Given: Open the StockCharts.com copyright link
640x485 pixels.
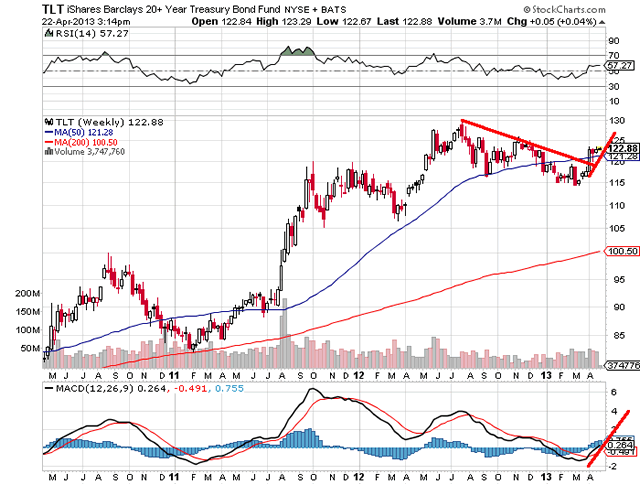Looking at the screenshot, I should point(564,9).
